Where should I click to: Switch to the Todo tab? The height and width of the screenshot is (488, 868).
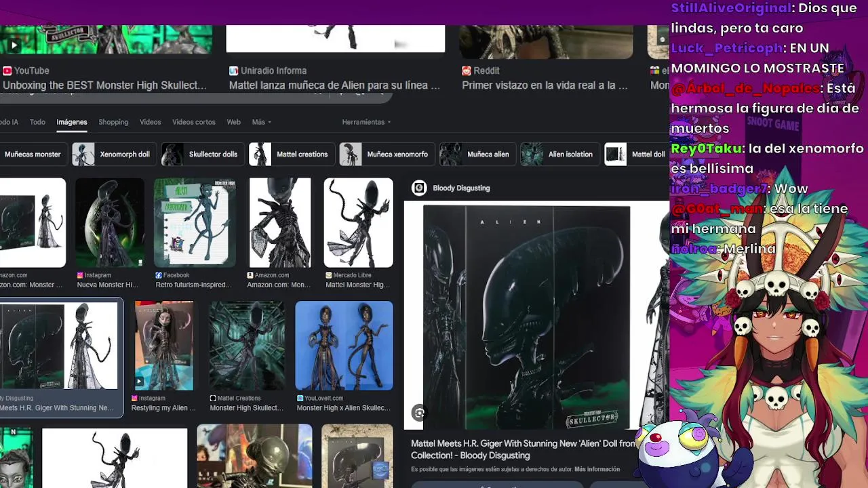coord(37,122)
